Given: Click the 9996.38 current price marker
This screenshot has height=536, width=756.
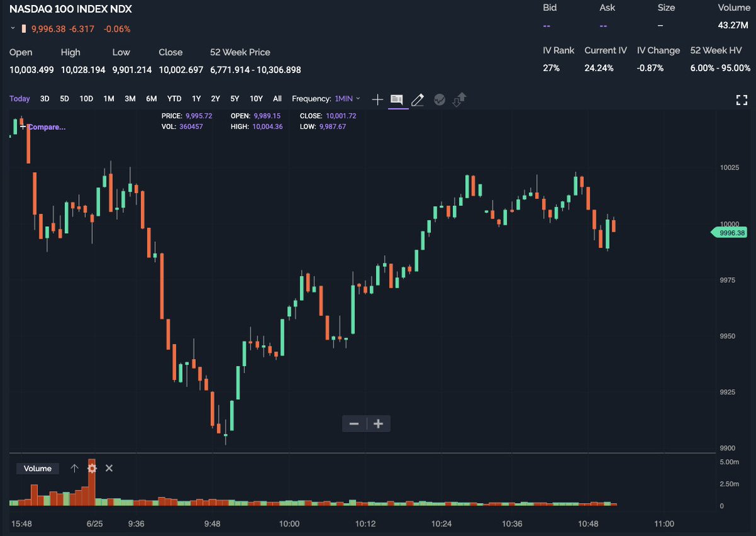Looking at the screenshot, I should [x=729, y=232].
